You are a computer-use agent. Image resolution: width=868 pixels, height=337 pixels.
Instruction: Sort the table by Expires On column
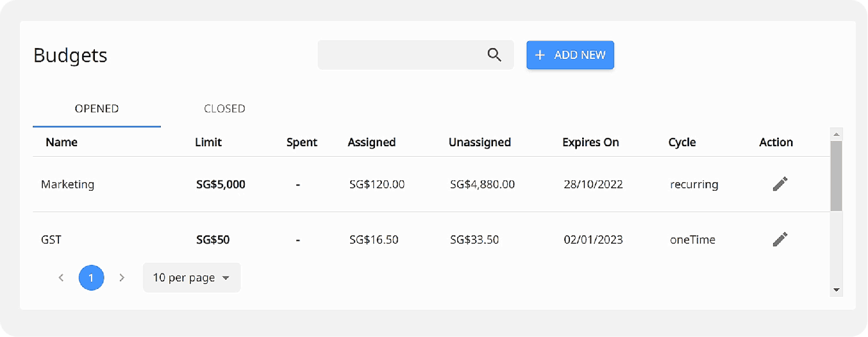590,142
